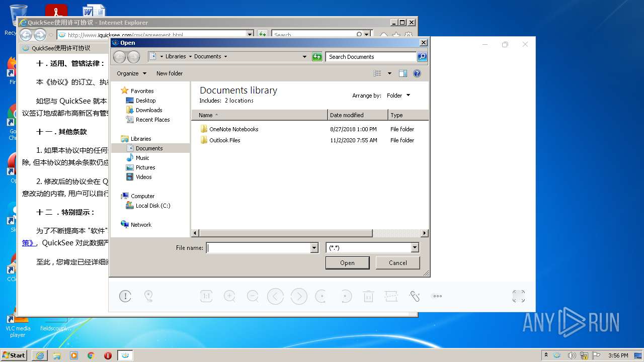Viewport: 644px width, 362px height.
Task: Open the Help icon in Open dialog
Action: [417, 73]
